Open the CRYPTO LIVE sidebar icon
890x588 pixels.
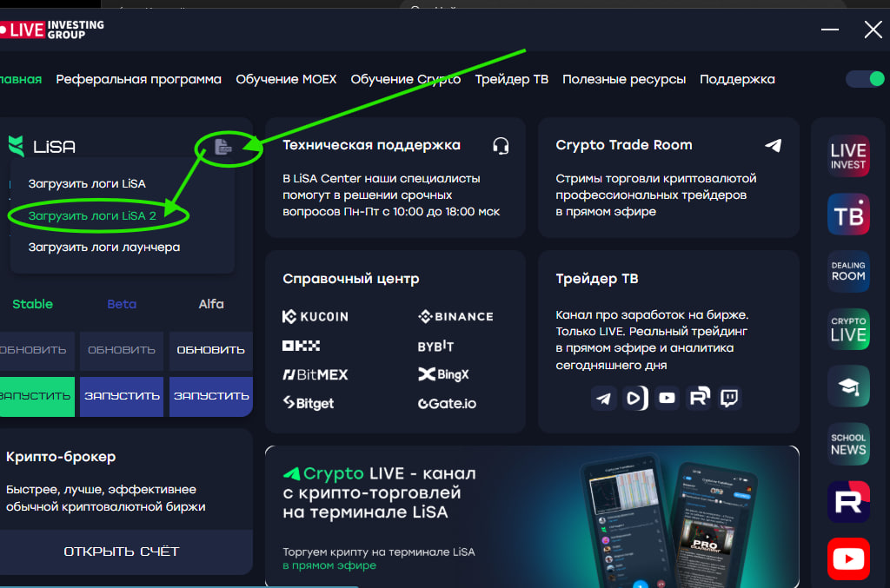(x=848, y=329)
